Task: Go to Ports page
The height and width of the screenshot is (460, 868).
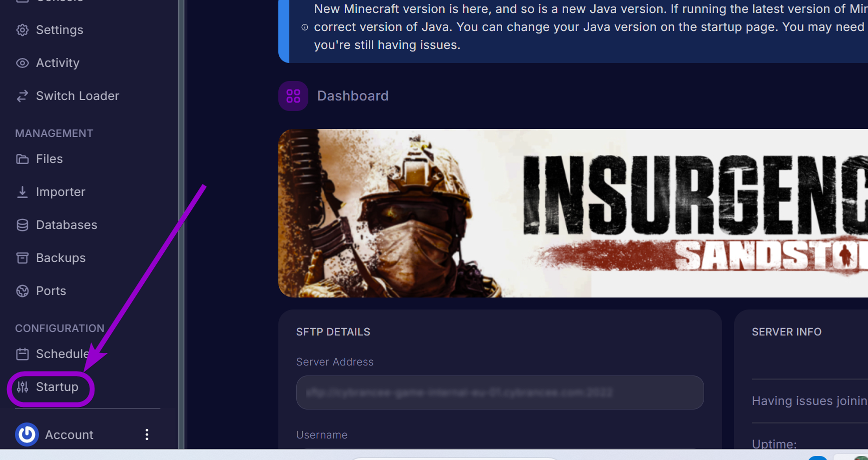Action: click(51, 291)
